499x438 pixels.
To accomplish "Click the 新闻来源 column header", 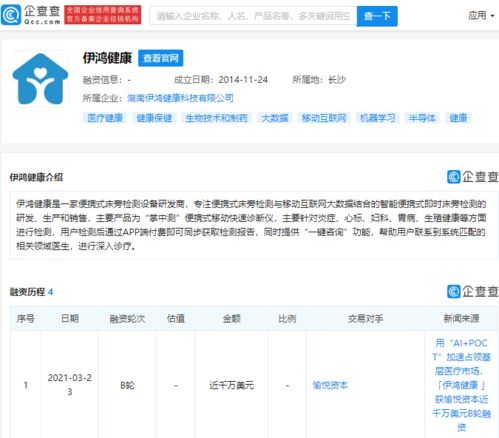I will [x=461, y=319].
